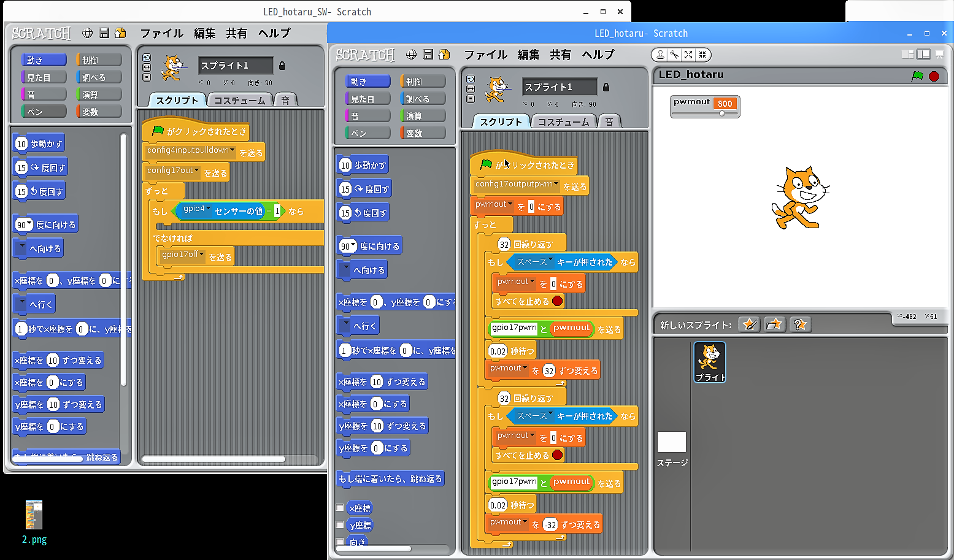Viewport: 954px width, 560px height.
Task: Get a surprise sprite
Action: (799, 324)
